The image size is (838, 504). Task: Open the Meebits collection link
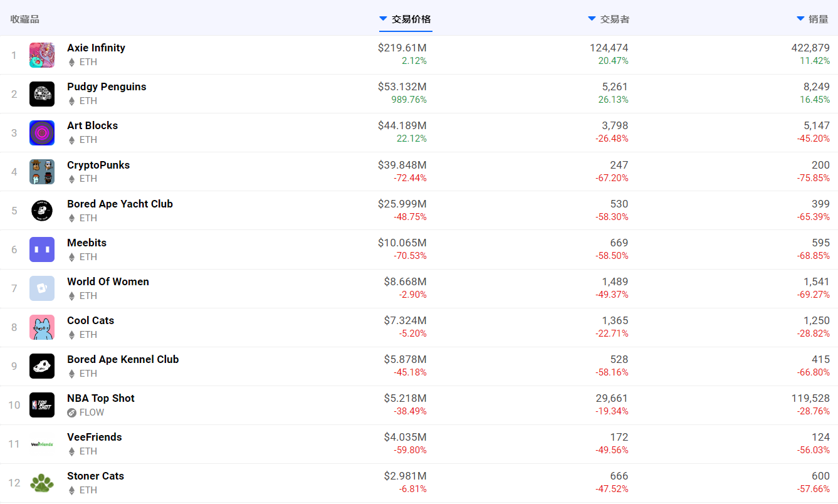pos(86,243)
